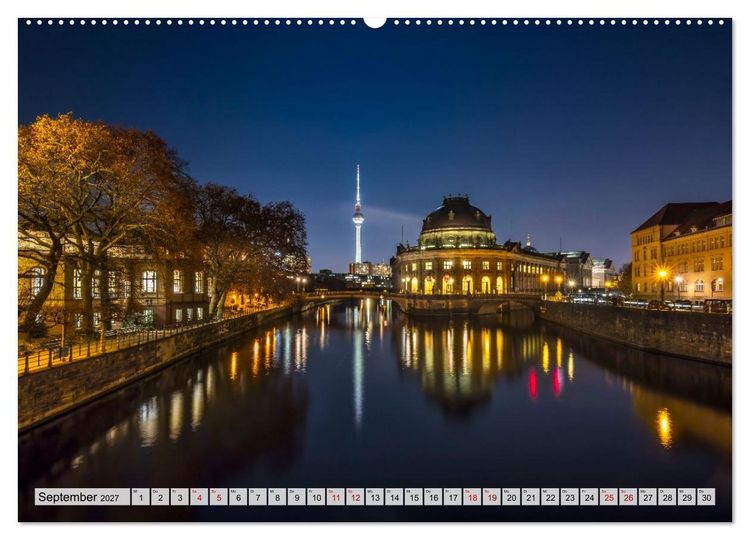The width and height of the screenshot is (750, 540).
Task: Pick date 15 in the calendar strip
Action: point(414,496)
